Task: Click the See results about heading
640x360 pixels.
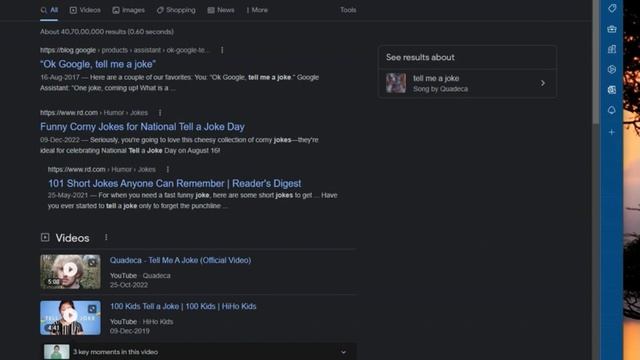Action: tap(420, 58)
